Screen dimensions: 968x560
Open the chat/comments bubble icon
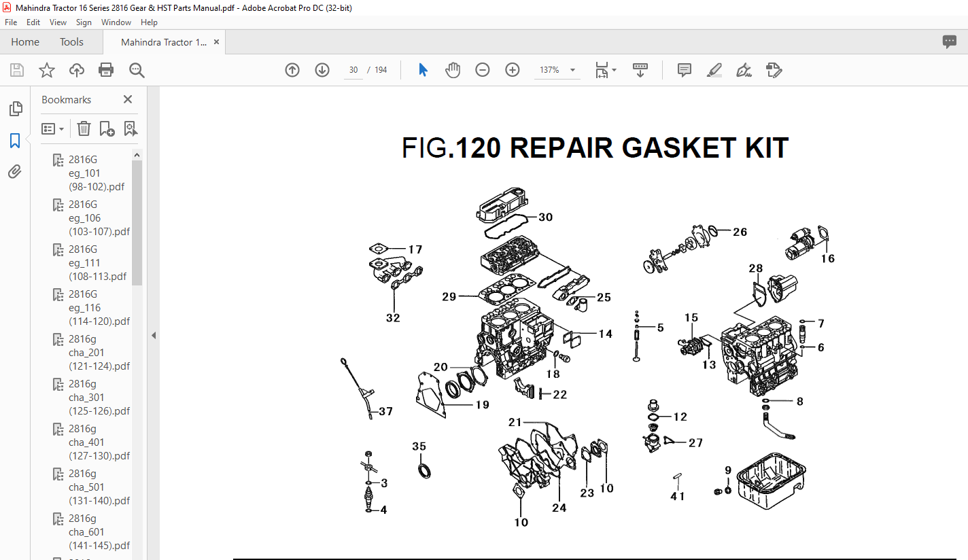(x=950, y=41)
